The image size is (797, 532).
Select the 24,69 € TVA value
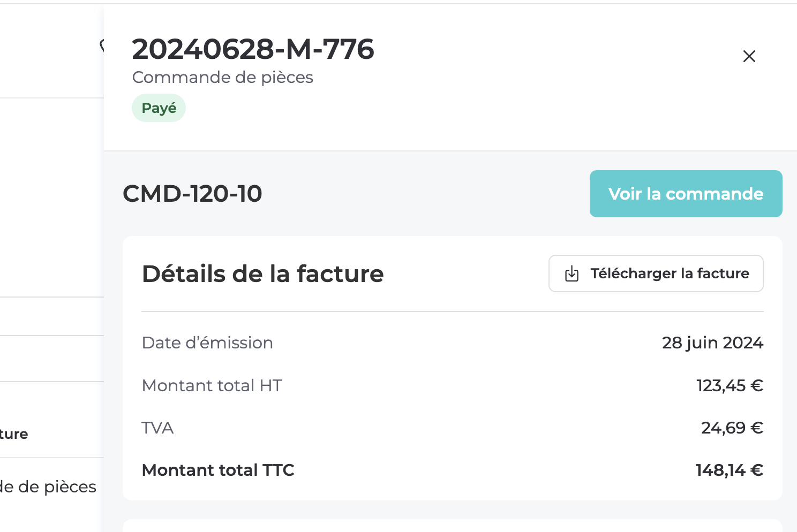click(x=732, y=428)
